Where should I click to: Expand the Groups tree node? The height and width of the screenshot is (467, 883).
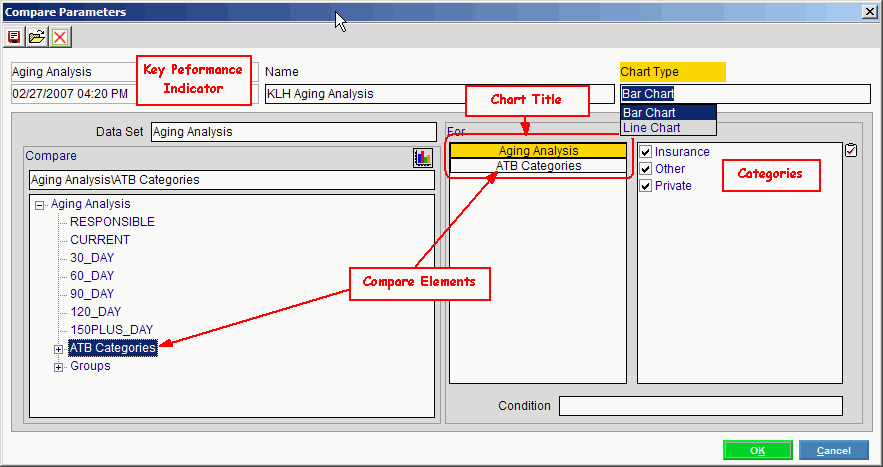tap(58, 367)
